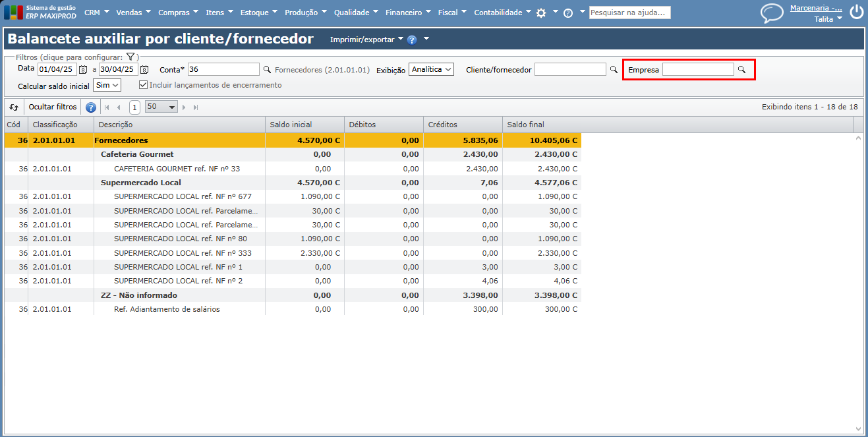The width and height of the screenshot is (868, 437).
Task: Click the Marcenaria company link at top right
Action: tap(816, 8)
